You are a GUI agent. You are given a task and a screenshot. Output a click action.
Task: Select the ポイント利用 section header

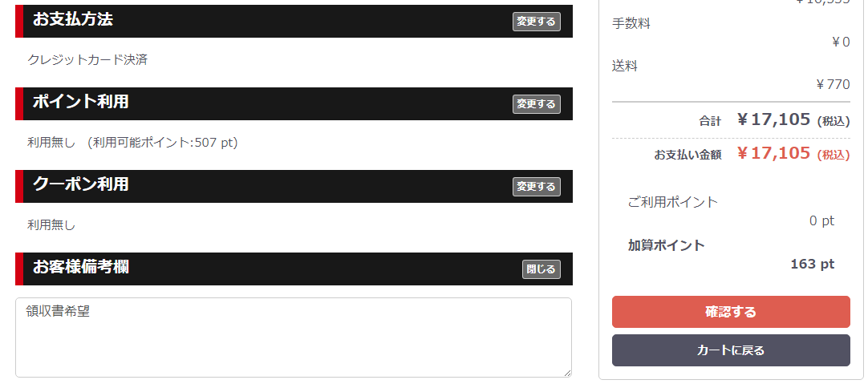click(294, 103)
